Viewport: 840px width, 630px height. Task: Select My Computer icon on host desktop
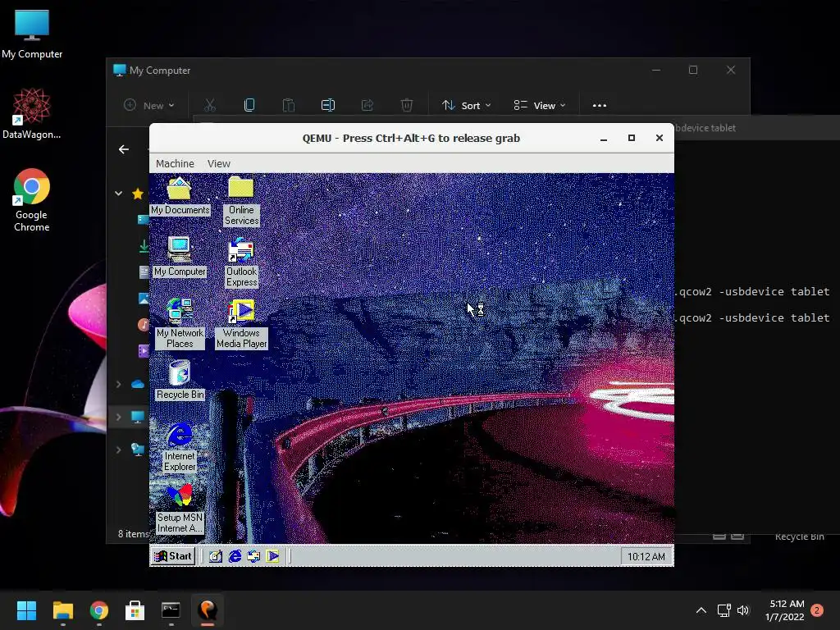(32, 34)
